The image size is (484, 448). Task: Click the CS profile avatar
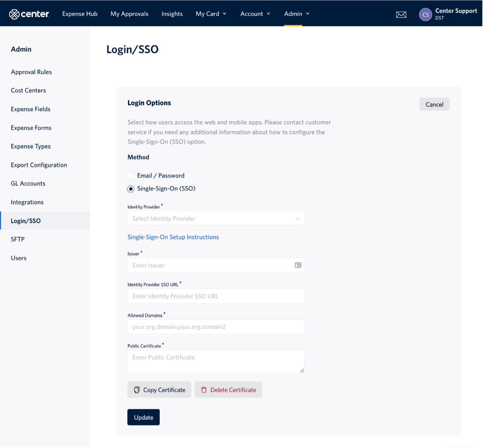pyautogui.click(x=425, y=14)
